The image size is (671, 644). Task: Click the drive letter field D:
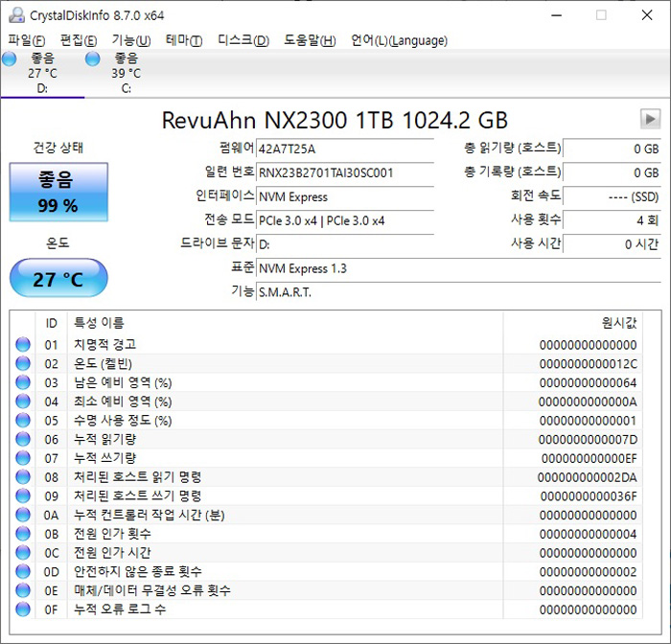pos(345,244)
